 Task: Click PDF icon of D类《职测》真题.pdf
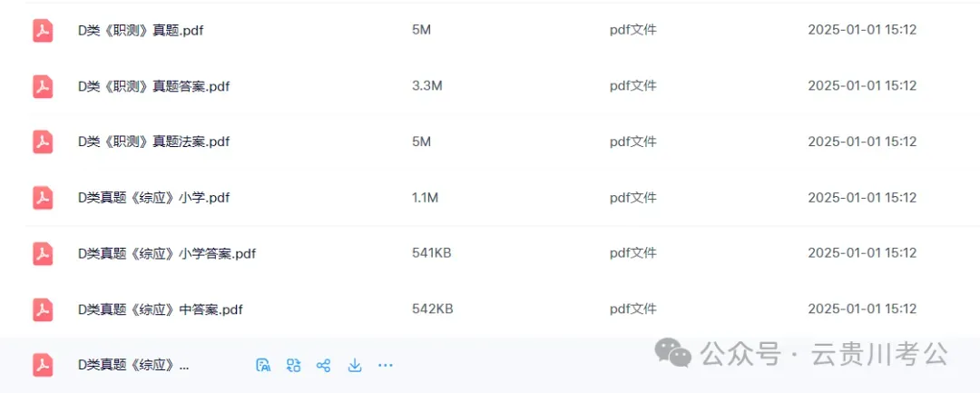pyautogui.click(x=43, y=30)
